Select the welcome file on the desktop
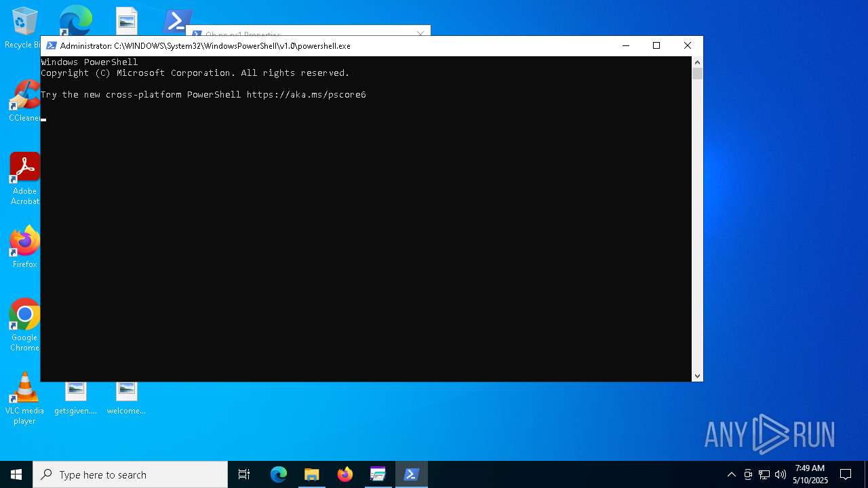 point(126,399)
